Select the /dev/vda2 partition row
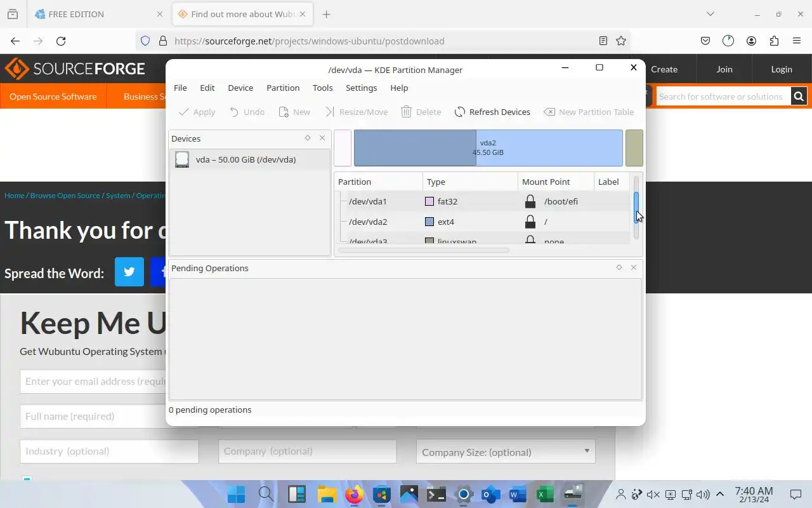The image size is (812, 508). point(483,222)
